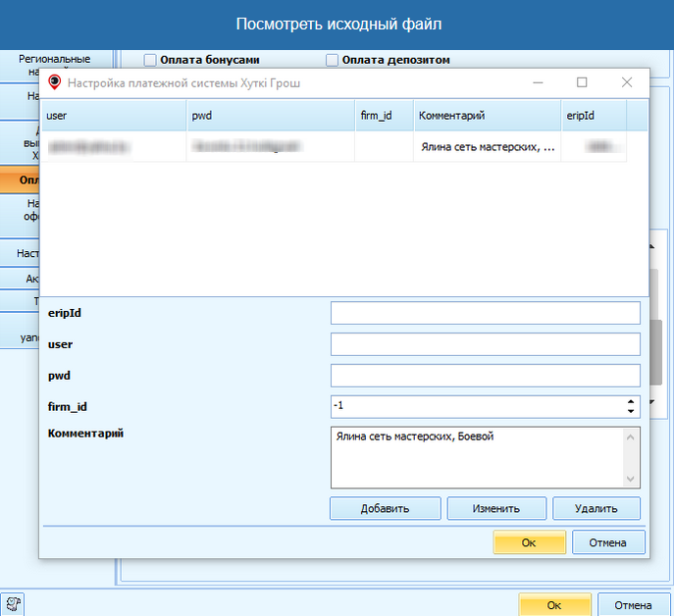Click the Удалить button

coord(596,508)
